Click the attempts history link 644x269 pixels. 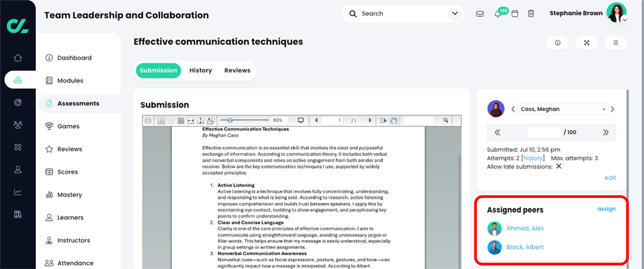533,158
